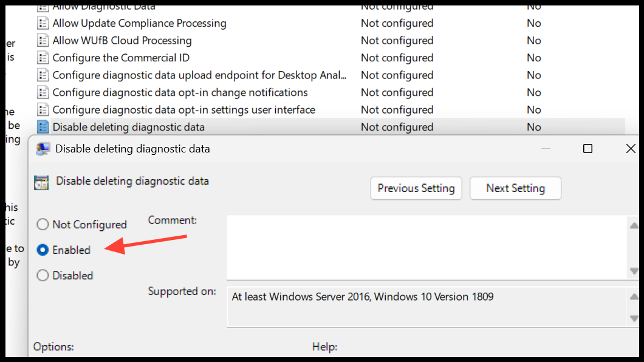The width and height of the screenshot is (644, 362).
Task: Select the opt-in settings user interface policy
Action: coord(182,109)
